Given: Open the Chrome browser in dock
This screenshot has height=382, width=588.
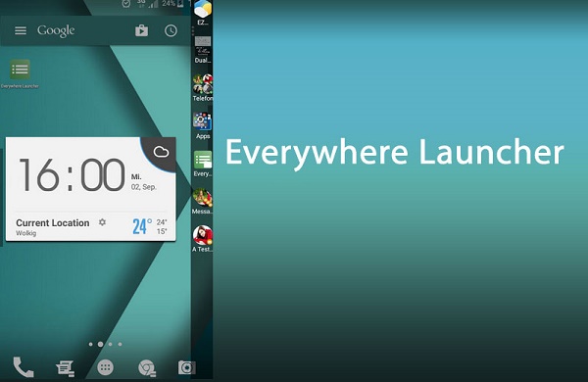Looking at the screenshot, I should pyautogui.click(x=147, y=368).
